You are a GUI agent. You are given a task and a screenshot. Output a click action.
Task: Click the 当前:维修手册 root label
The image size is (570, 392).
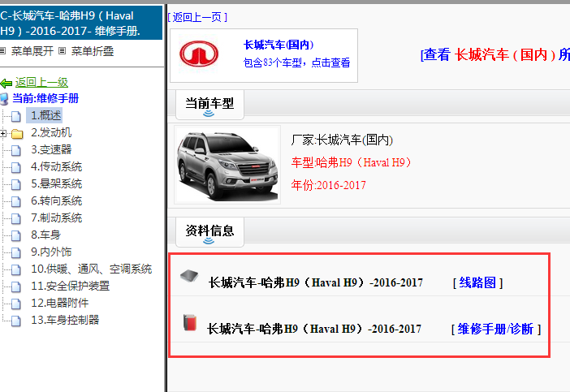[x=45, y=98]
